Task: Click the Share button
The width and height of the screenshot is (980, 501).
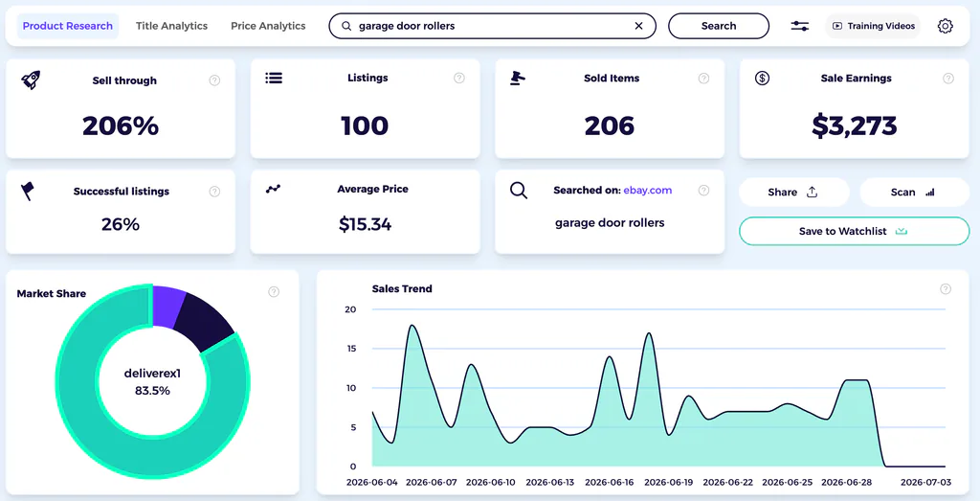Action: tap(793, 192)
